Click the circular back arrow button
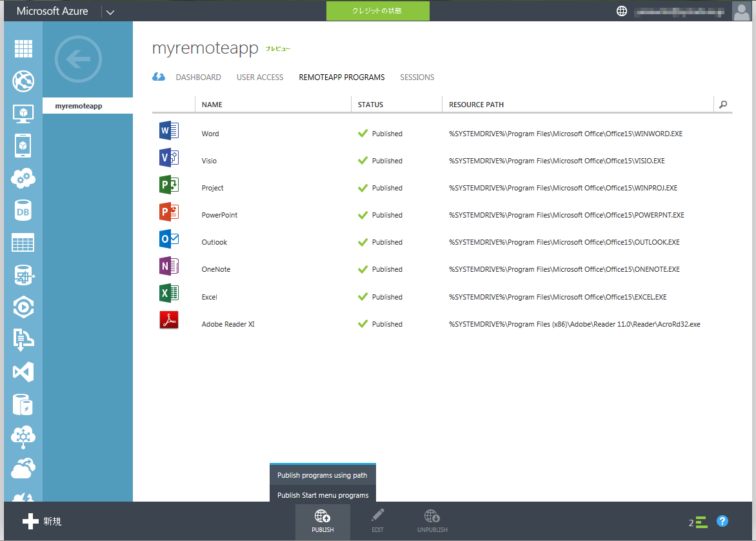 click(x=78, y=59)
